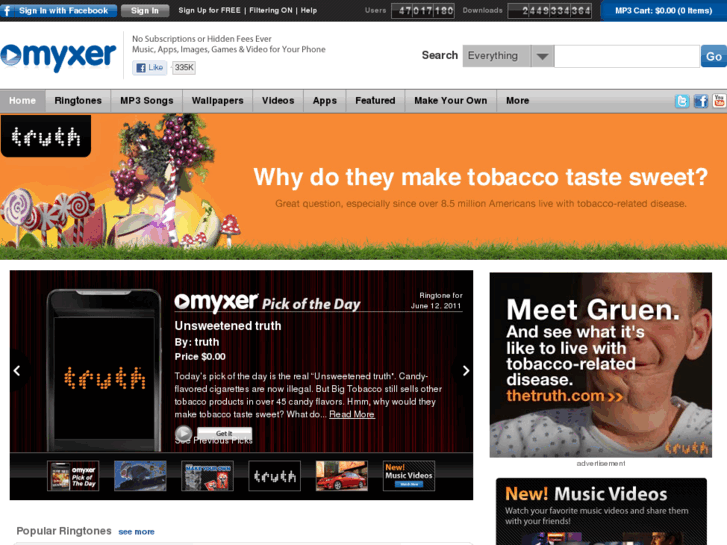Open Sign Up for FREE link
Image resolution: width=727 pixels, height=545 pixels.
coord(209,10)
